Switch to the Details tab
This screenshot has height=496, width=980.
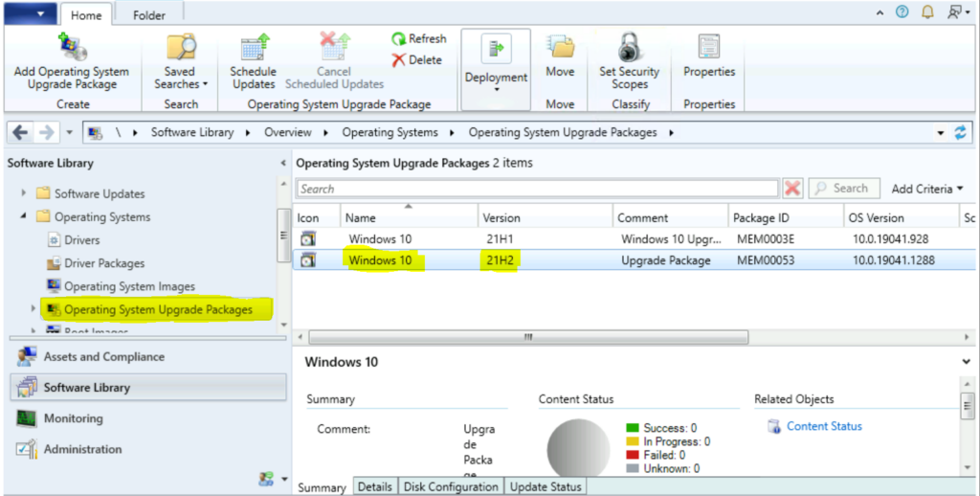[x=375, y=486]
